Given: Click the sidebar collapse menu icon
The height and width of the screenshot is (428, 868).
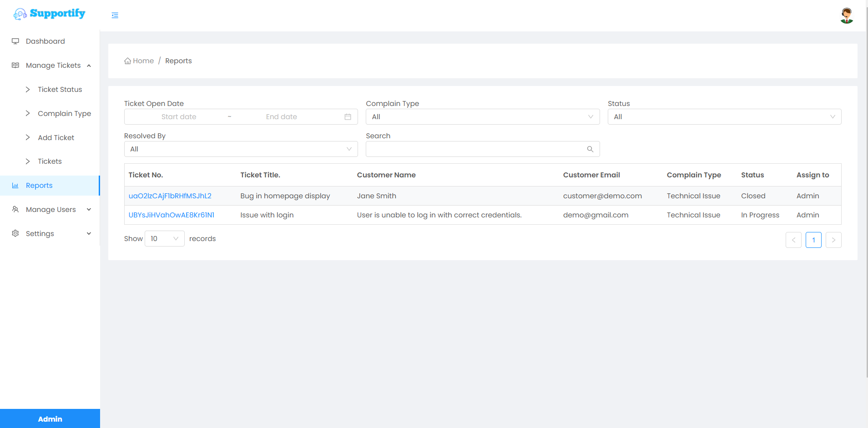Looking at the screenshot, I should pyautogui.click(x=115, y=15).
